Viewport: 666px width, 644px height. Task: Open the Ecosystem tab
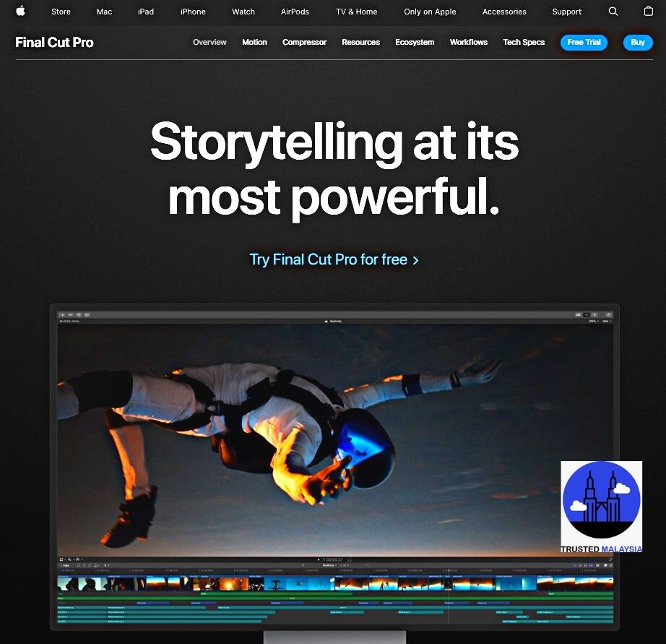click(415, 42)
